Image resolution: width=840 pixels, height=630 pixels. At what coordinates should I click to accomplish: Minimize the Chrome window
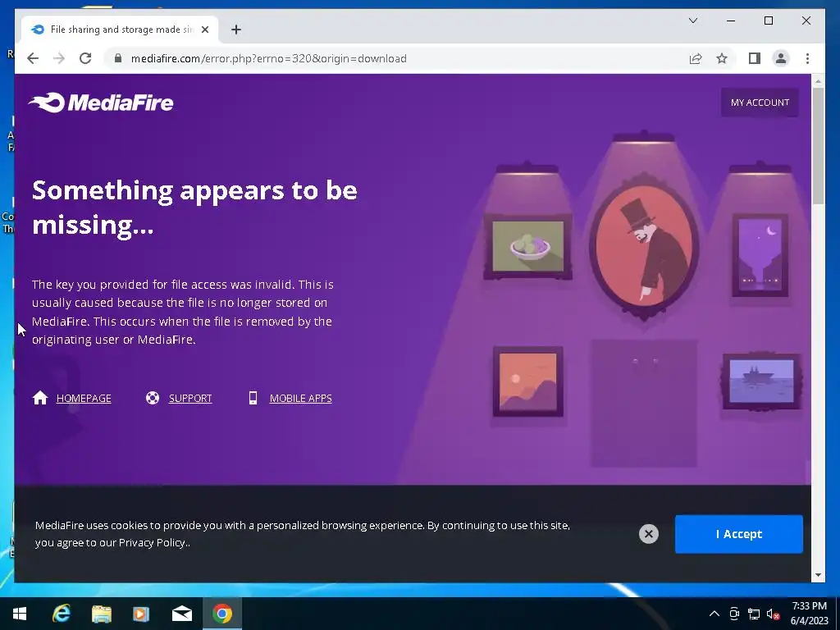pos(731,21)
